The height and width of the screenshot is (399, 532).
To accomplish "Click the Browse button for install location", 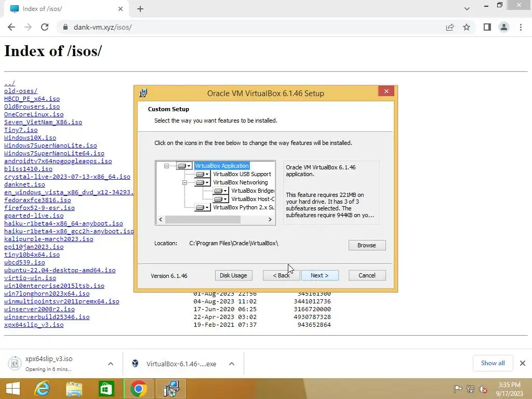I will coord(367,245).
